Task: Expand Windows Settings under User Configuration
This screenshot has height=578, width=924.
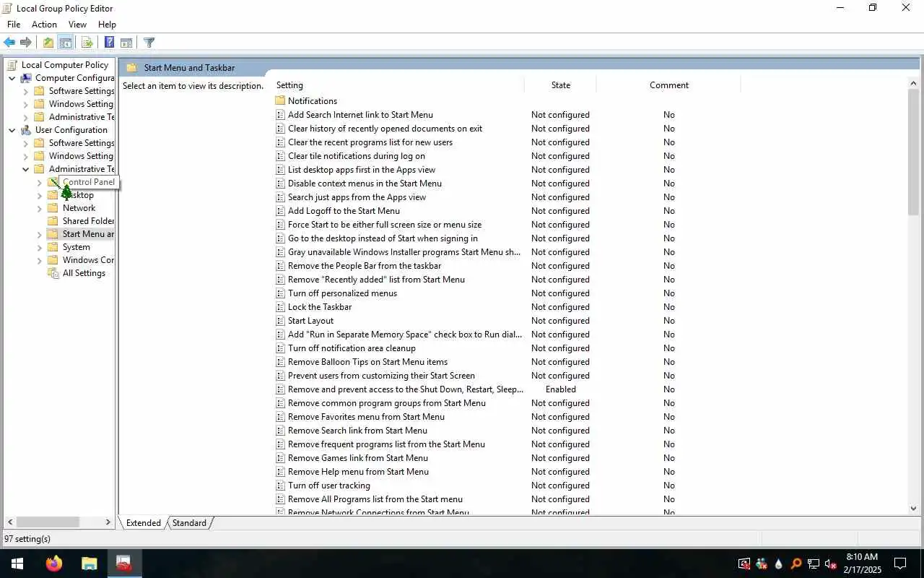Action: [x=26, y=156]
